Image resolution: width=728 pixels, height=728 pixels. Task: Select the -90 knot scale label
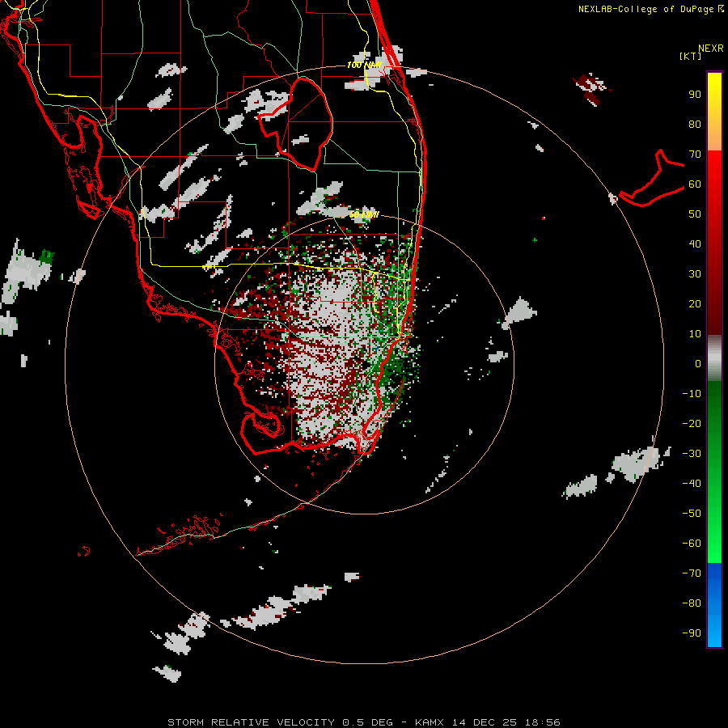(692, 633)
